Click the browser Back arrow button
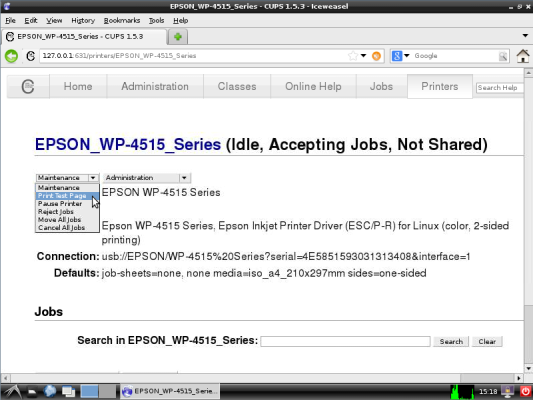The height and width of the screenshot is (400, 533). click(x=11, y=56)
